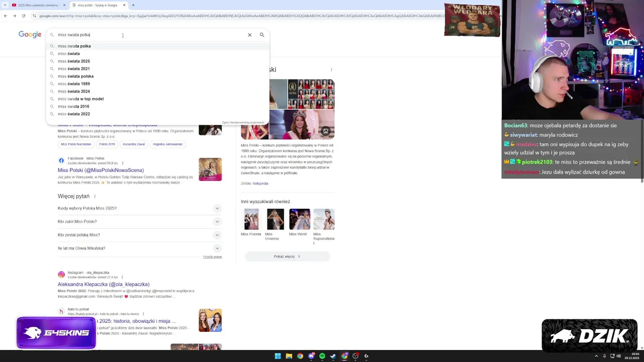644x362 pixels.
Task: Open Spotify from the taskbar
Action: tap(322, 356)
